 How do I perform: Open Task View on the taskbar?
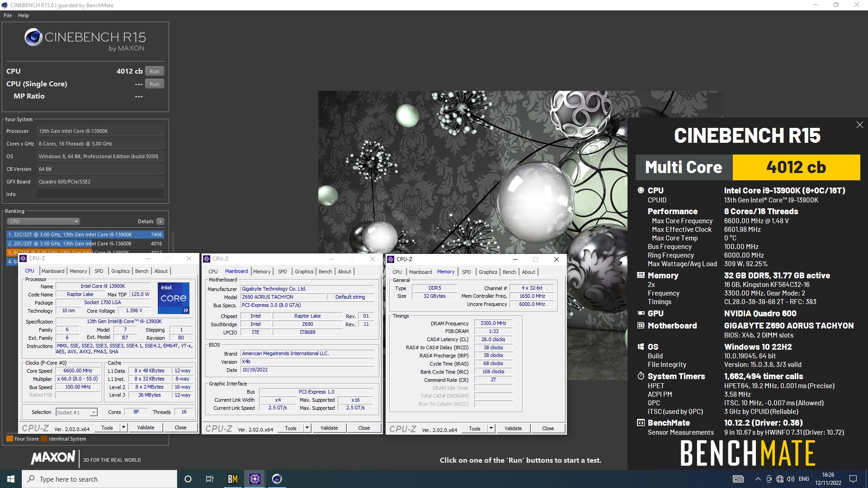coord(210,479)
